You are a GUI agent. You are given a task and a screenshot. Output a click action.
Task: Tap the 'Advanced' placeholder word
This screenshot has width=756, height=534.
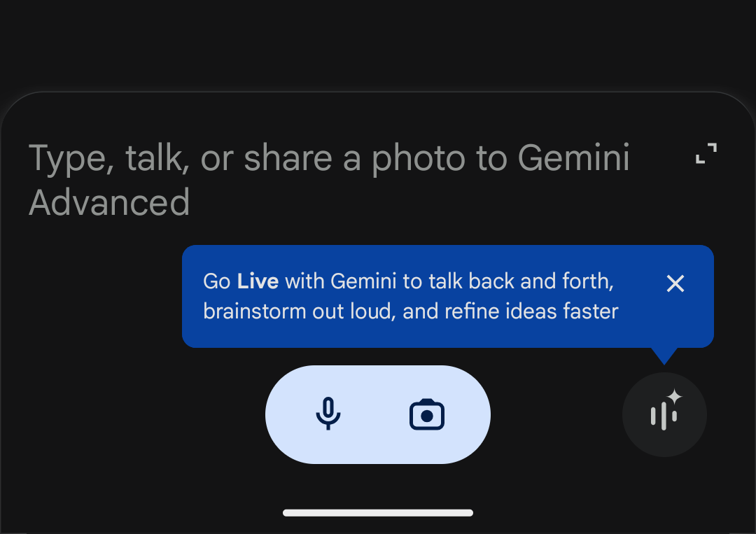tap(109, 202)
